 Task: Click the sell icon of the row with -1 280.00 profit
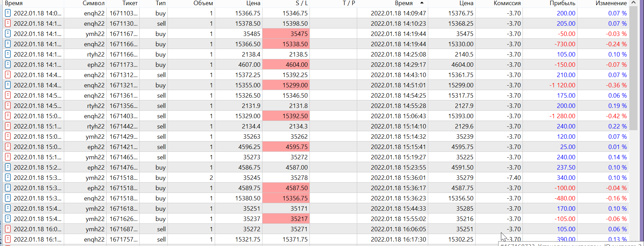(x=8, y=116)
